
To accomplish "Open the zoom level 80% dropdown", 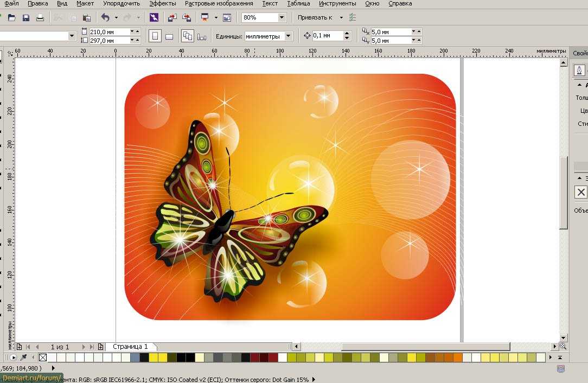I will click(282, 17).
